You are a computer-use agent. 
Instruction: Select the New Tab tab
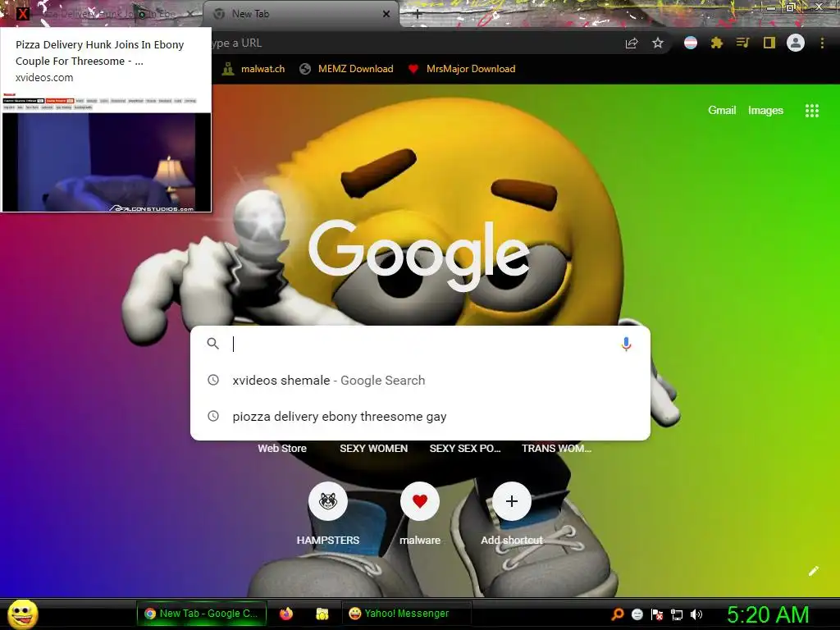click(300, 14)
